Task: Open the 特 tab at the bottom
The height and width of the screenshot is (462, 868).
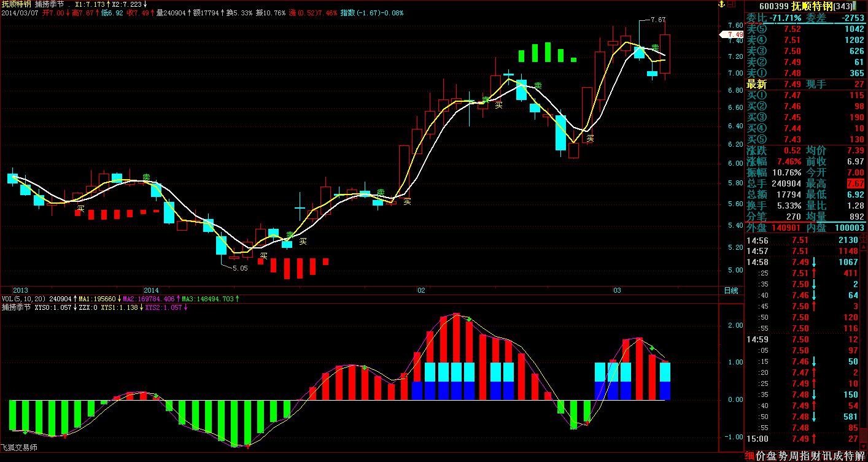Action: coord(849,456)
